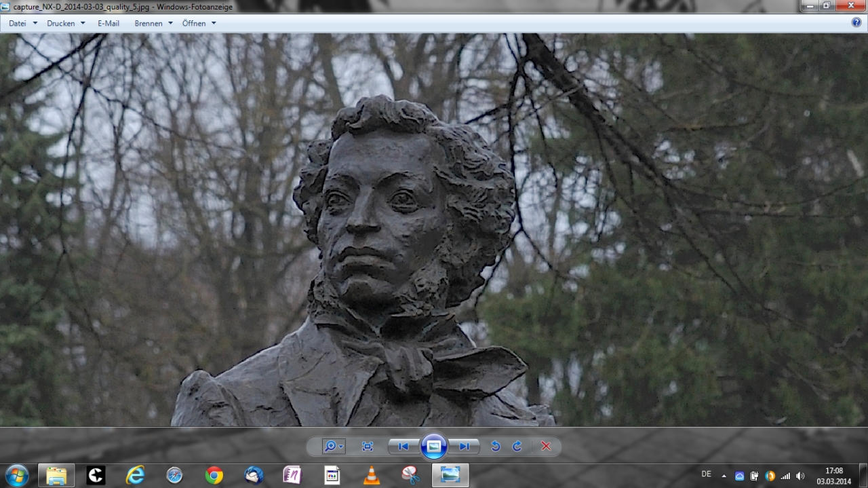Click the displayed statue photo

click(x=434, y=229)
